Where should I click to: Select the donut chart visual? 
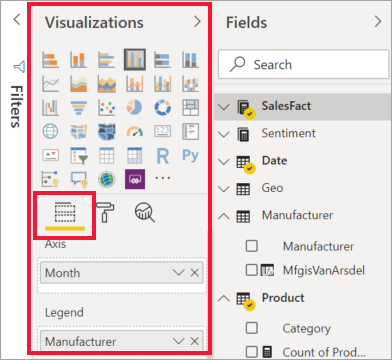point(163,108)
